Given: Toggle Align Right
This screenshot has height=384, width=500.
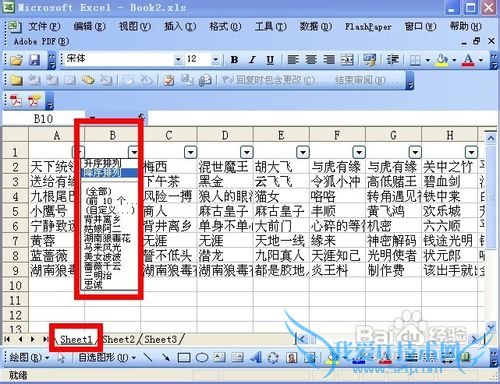Looking at the screenshot, I should point(329,60).
